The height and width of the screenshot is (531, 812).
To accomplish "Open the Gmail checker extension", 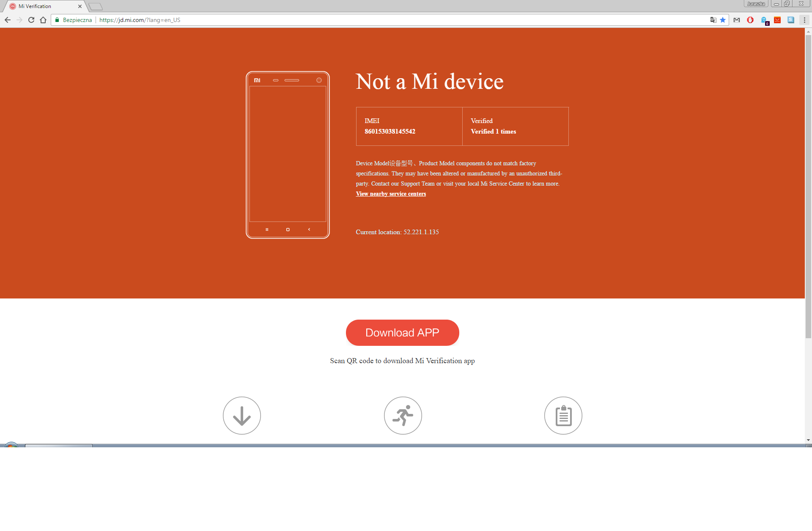I will pyautogui.click(x=737, y=20).
